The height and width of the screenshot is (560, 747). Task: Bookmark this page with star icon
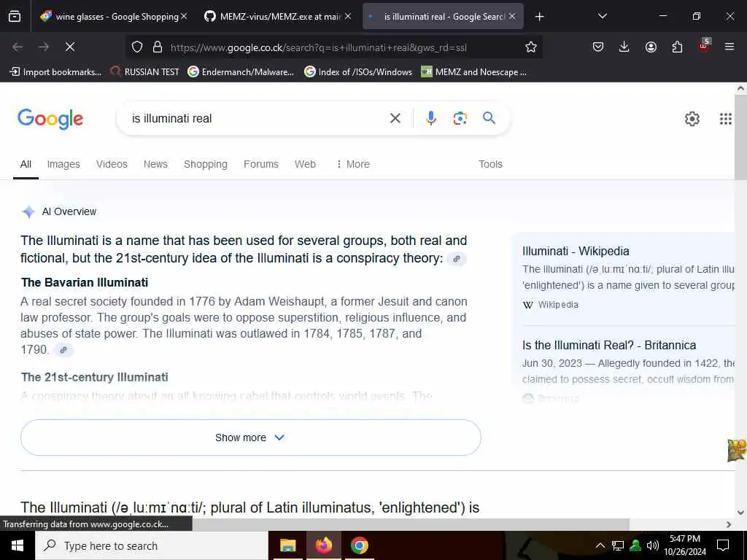(x=531, y=47)
